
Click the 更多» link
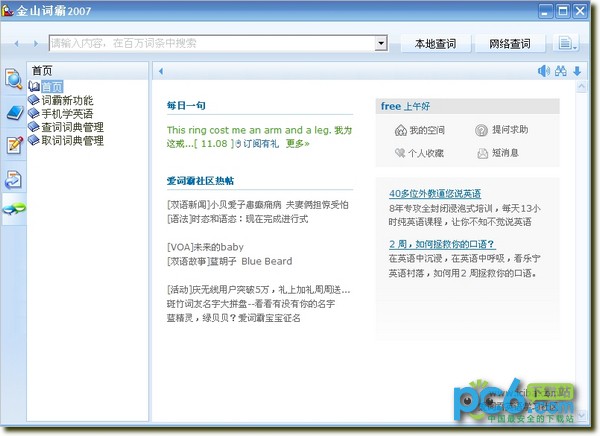[297, 144]
